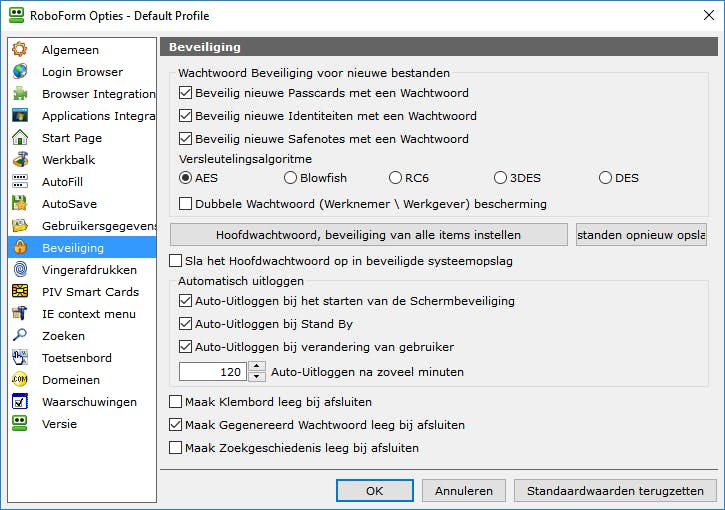
Task: Click the Versie RoboForm icon
Action: tap(20, 424)
